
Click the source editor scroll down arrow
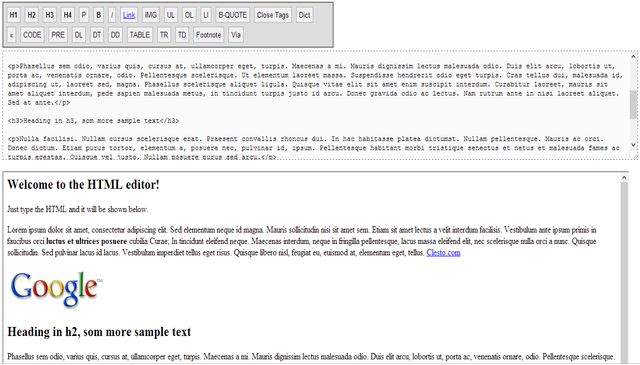pyautogui.click(x=634, y=145)
